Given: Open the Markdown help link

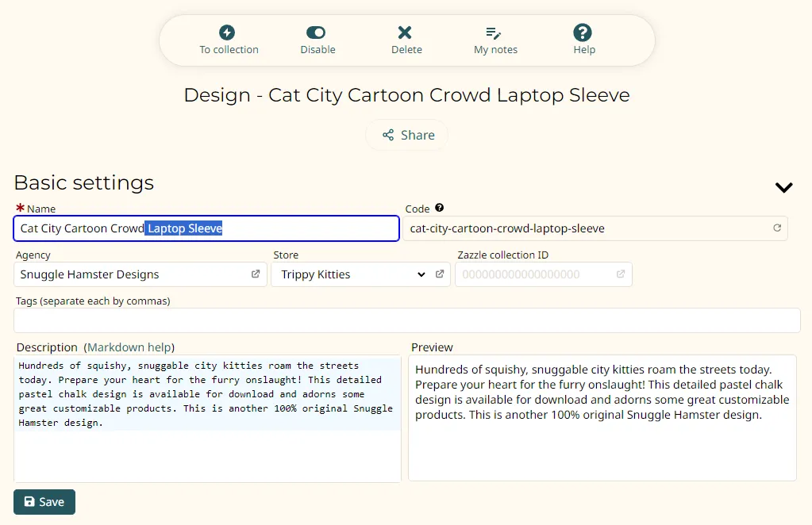Looking at the screenshot, I should pyautogui.click(x=131, y=347).
